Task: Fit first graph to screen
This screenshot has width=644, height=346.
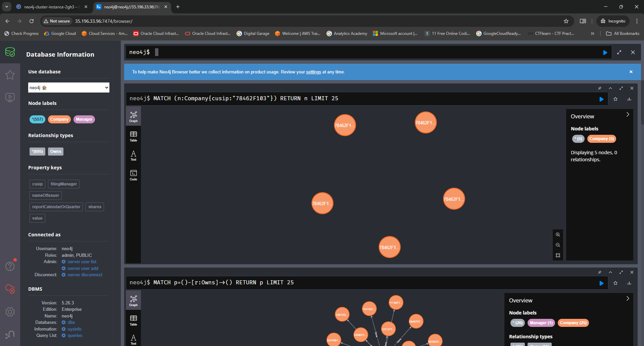Action: coord(558,255)
